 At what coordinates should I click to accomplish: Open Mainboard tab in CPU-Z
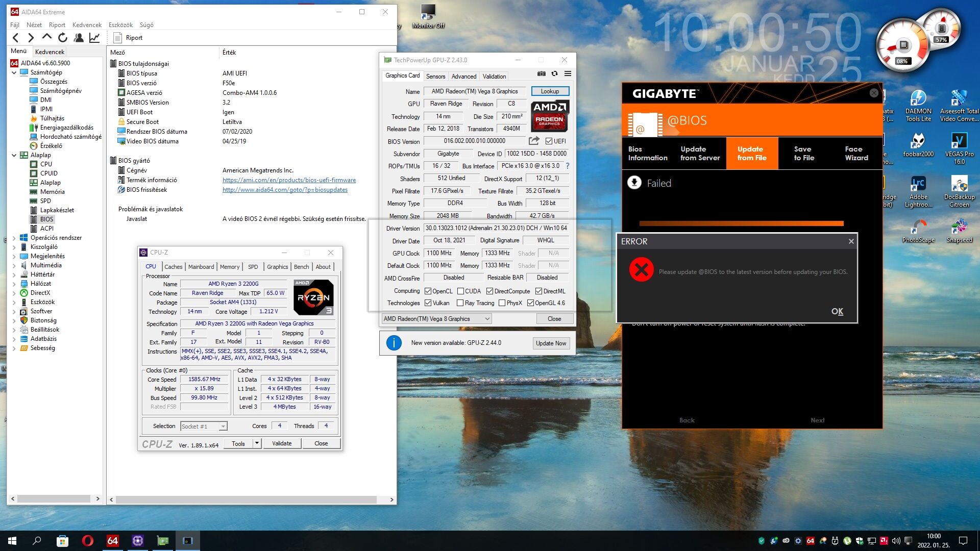pyautogui.click(x=201, y=267)
